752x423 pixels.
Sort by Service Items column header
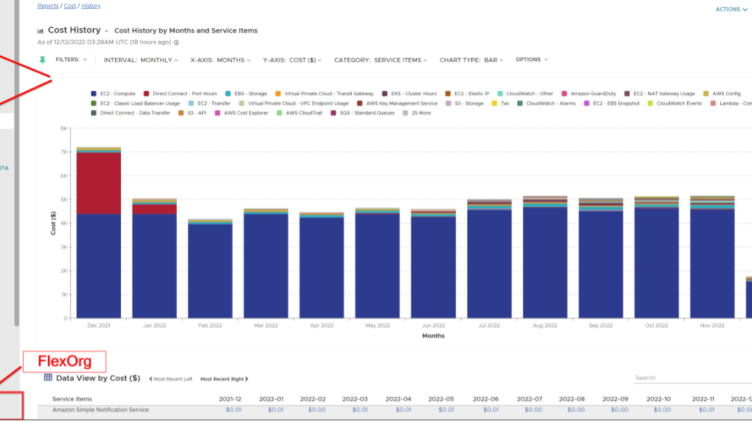click(72, 399)
